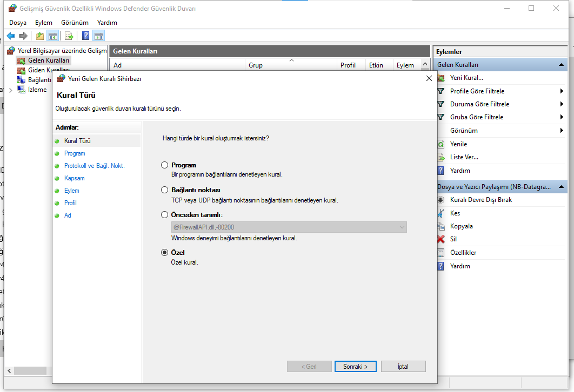Screen dimensions: 574x392
Task: Expand the İzleme tree node
Action: click(11, 90)
